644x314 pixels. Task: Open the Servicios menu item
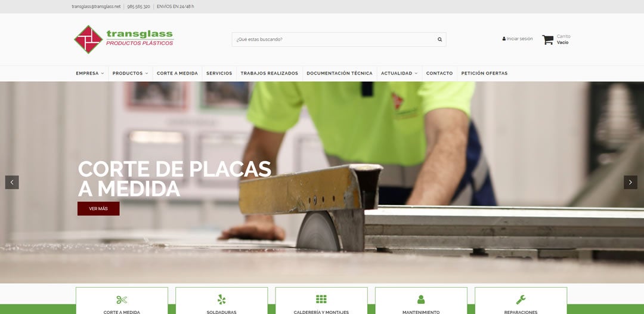click(219, 73)
